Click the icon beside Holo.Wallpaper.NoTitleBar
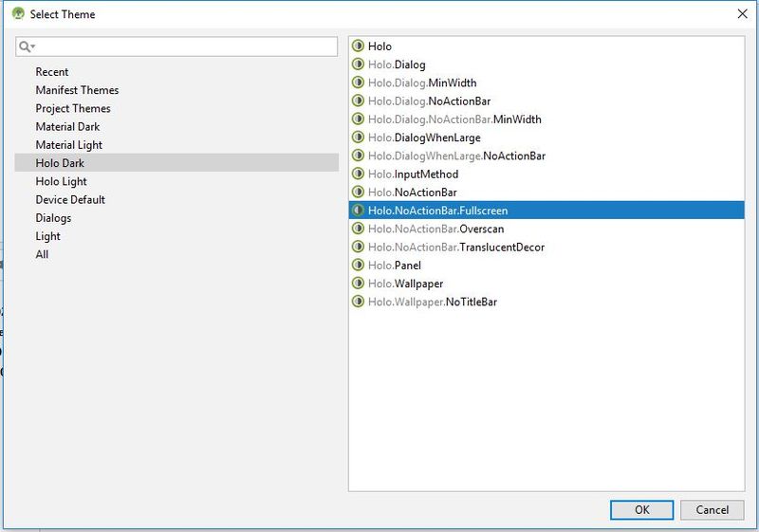759x532 pixels. (x=358, y=302)
